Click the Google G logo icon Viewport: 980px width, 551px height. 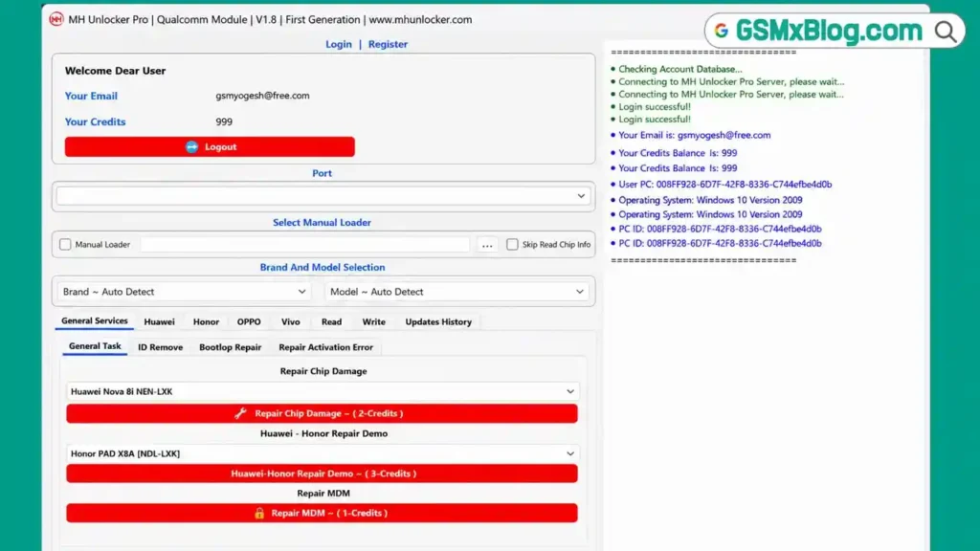coord(722,31)
